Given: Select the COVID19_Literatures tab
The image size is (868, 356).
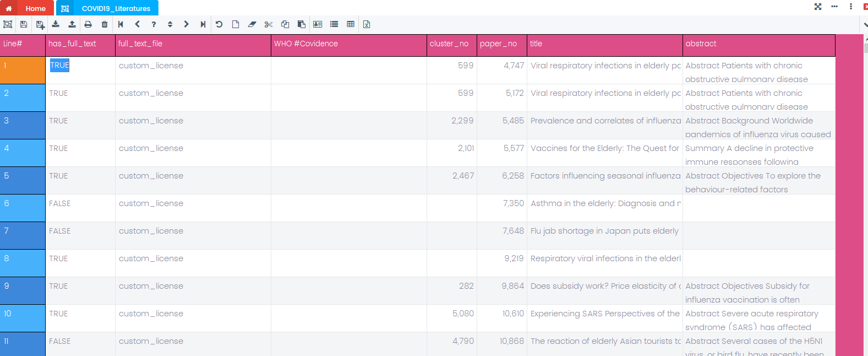Looking at the screenshot, I should tap(107, 8).
